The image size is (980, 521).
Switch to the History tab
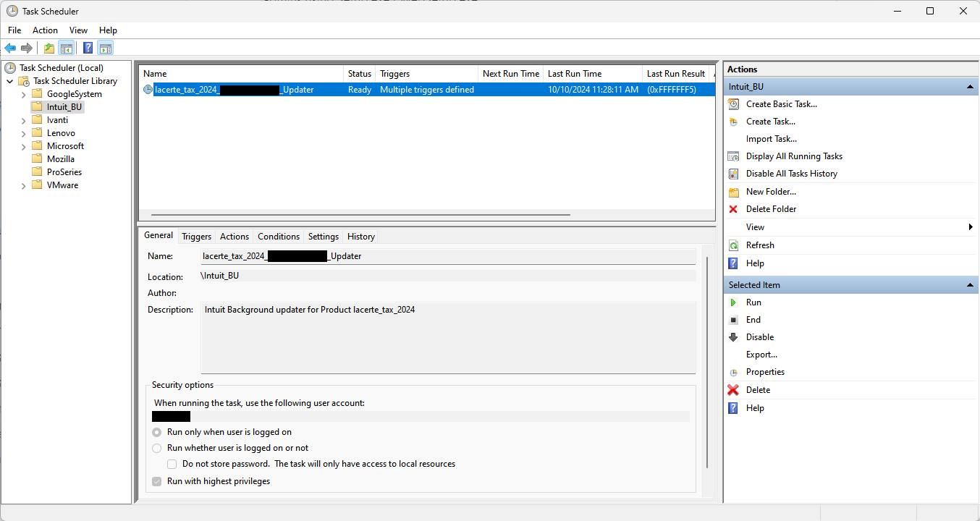tap(361, 237)
